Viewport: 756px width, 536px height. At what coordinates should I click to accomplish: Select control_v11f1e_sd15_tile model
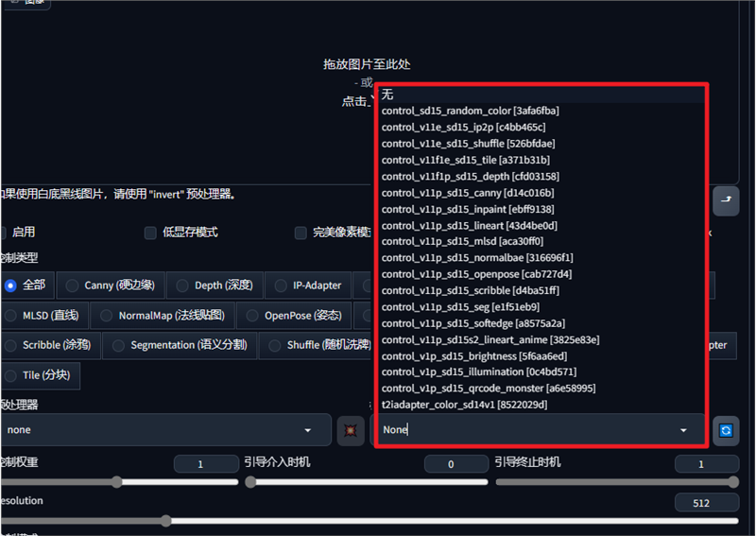[x=540, y=160]
